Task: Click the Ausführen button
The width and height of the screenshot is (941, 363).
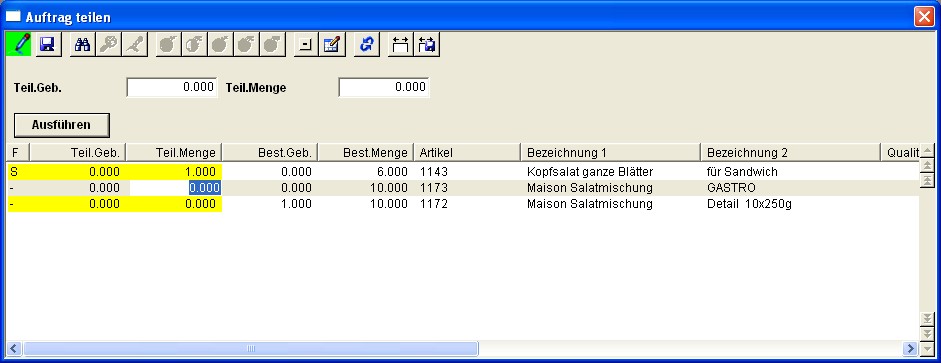Action: point(61,125)
